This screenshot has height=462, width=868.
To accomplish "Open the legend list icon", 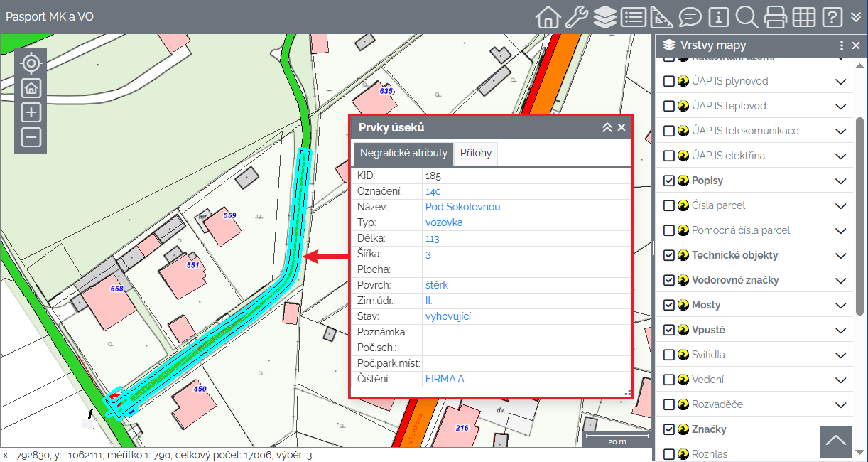I will click(633, 16).
